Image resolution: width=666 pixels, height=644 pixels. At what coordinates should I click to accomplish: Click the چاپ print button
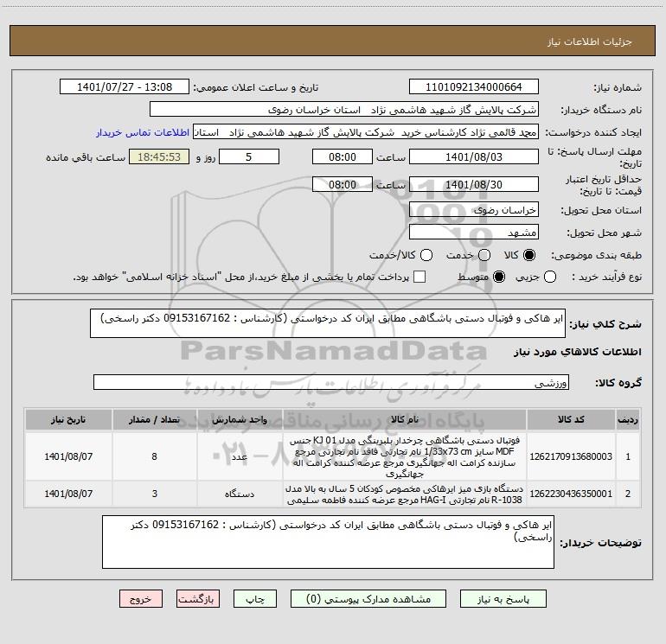255,598
